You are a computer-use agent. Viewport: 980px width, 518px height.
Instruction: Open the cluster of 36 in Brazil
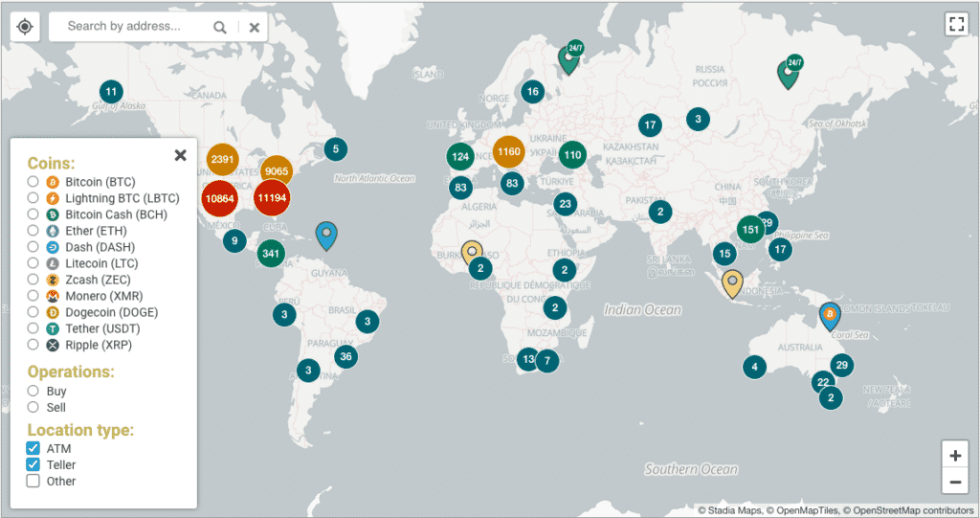pyautogui.click(x=345, y=356)
